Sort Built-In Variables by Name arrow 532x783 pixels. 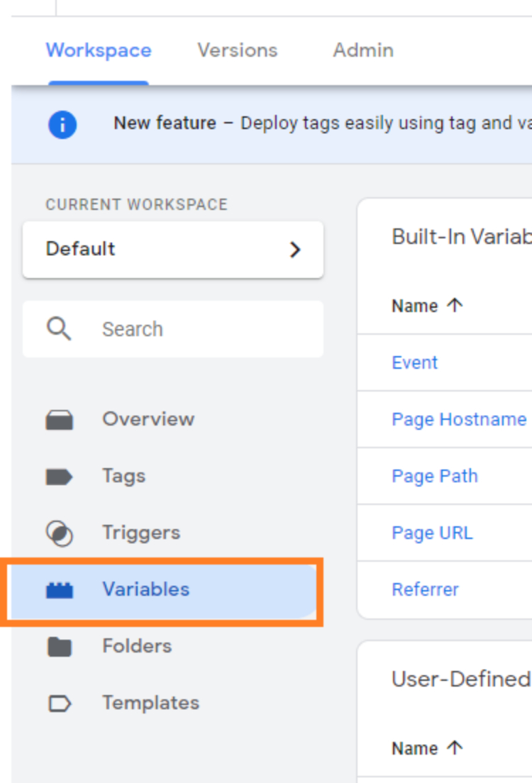[455, 306]
